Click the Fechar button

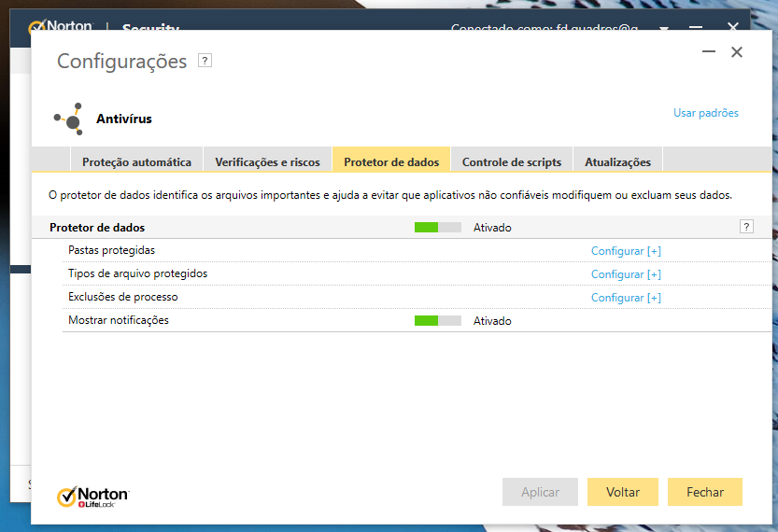pyautogui.click(x=704, y=492)
